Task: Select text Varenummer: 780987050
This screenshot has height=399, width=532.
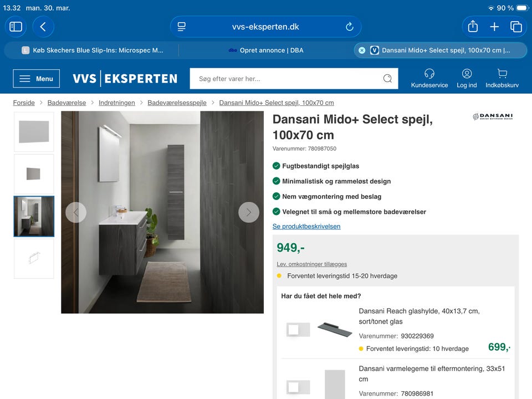Action: pyautogui.click(x=304, y=149)
